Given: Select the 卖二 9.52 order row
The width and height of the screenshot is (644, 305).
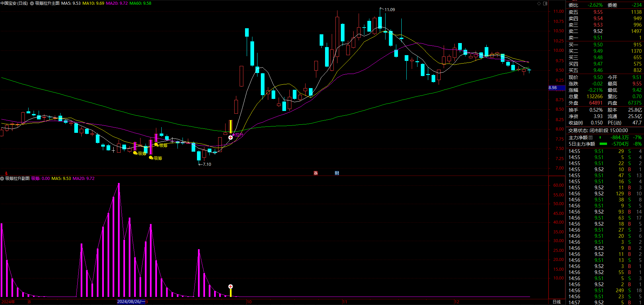Looking at the screenshot, I should tap(605, 31).
